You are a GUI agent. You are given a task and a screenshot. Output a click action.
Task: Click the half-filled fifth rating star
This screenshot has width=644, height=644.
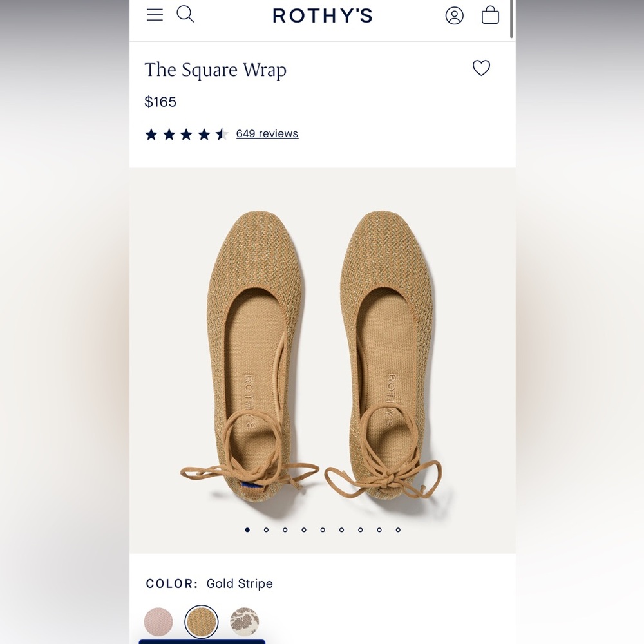tap(223, 133)
